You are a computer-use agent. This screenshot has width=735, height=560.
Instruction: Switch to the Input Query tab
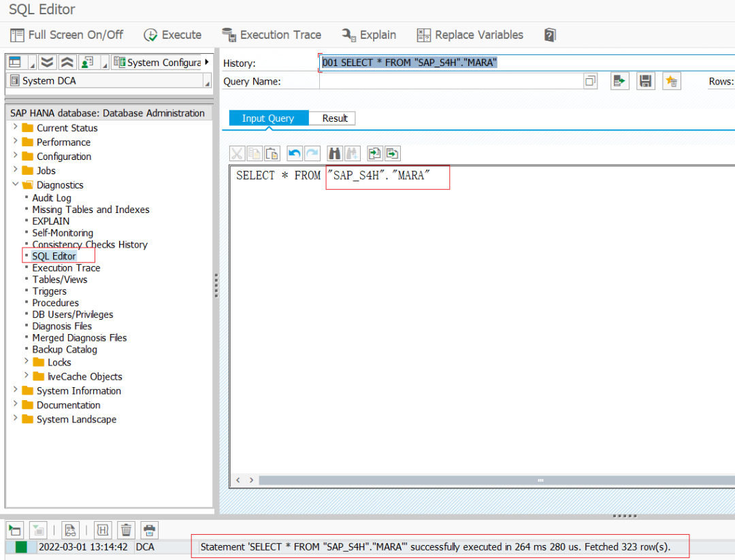(x=269, y=118)
